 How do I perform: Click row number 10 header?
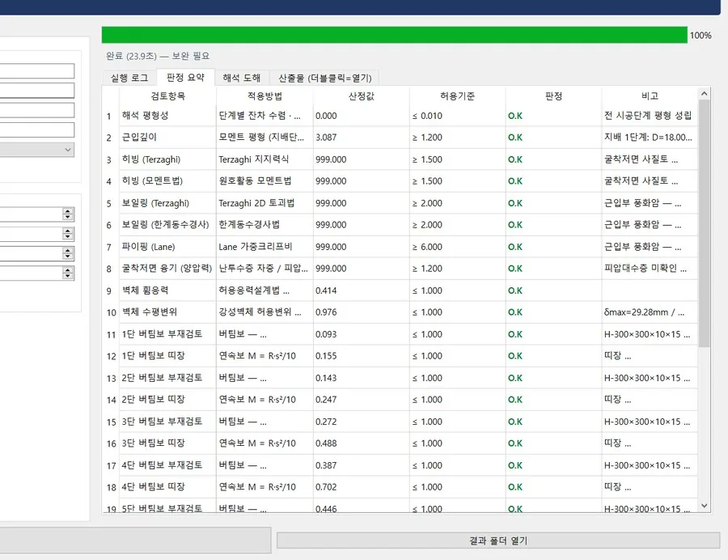[x=111, y=312]
